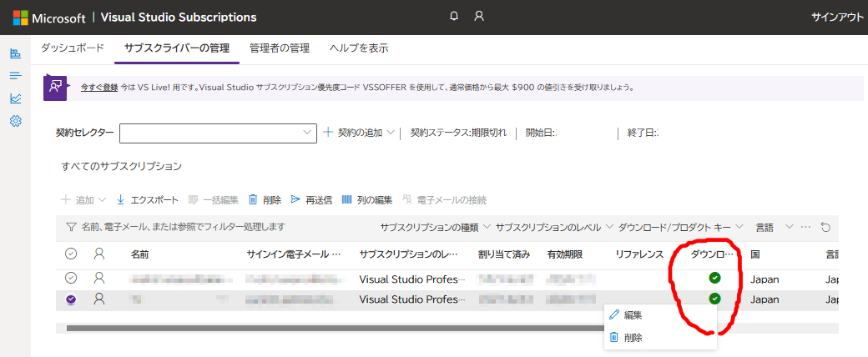Click the サブスクリプションのレ… column header
The width and height of the screenshot is (868, 357).
408,254
